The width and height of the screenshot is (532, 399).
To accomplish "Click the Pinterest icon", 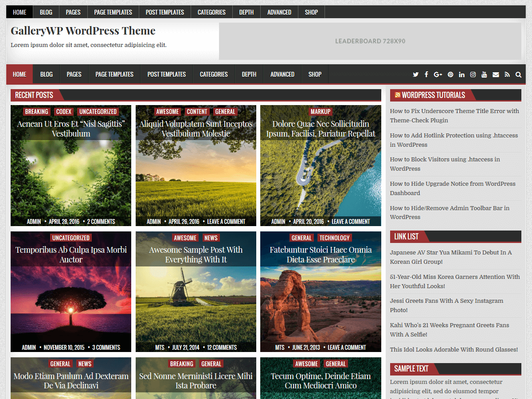I will point(450,74).
